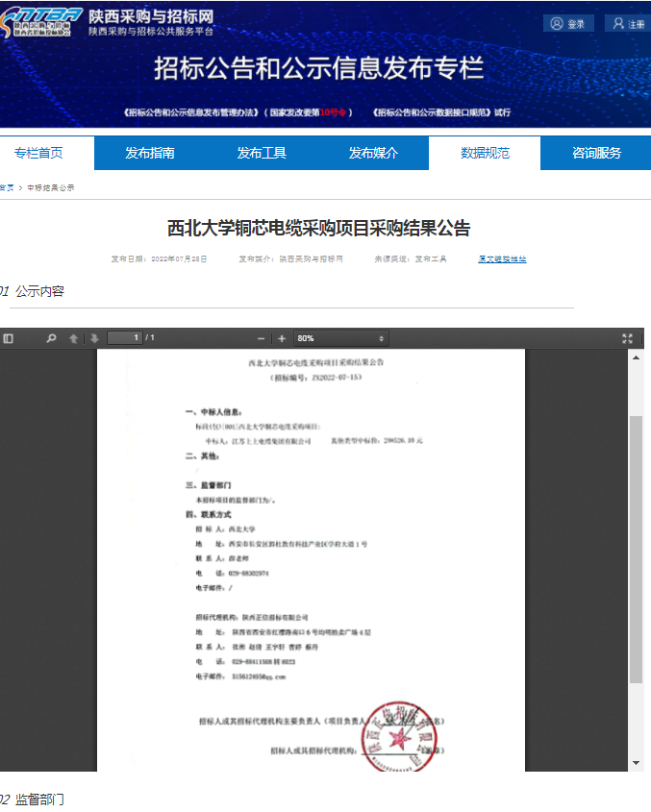651x812 pixels.
Task: Open the PDF find-in-document search
Action: (51, 338)
